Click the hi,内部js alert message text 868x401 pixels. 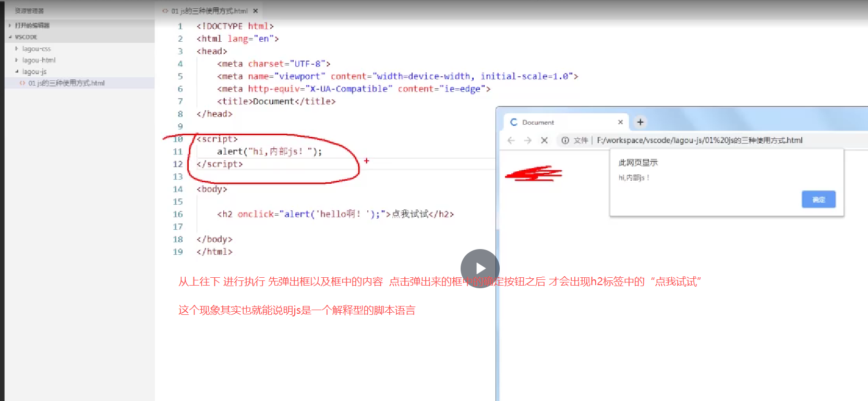tap(634, 178)
